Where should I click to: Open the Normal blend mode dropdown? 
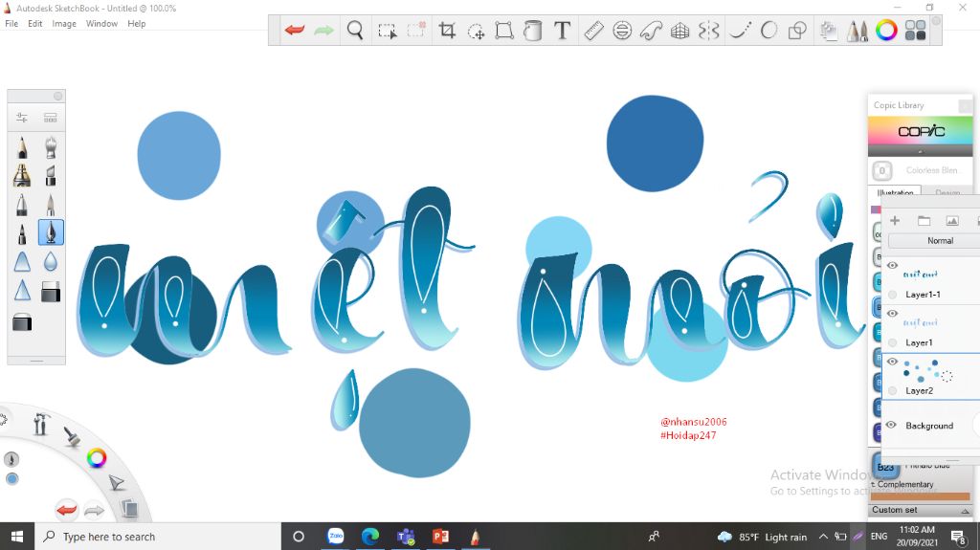[x=934, y=241]
